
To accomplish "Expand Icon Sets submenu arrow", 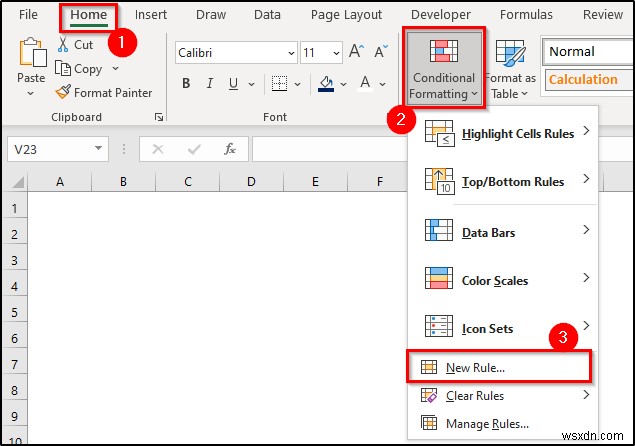I will (586, 325).
